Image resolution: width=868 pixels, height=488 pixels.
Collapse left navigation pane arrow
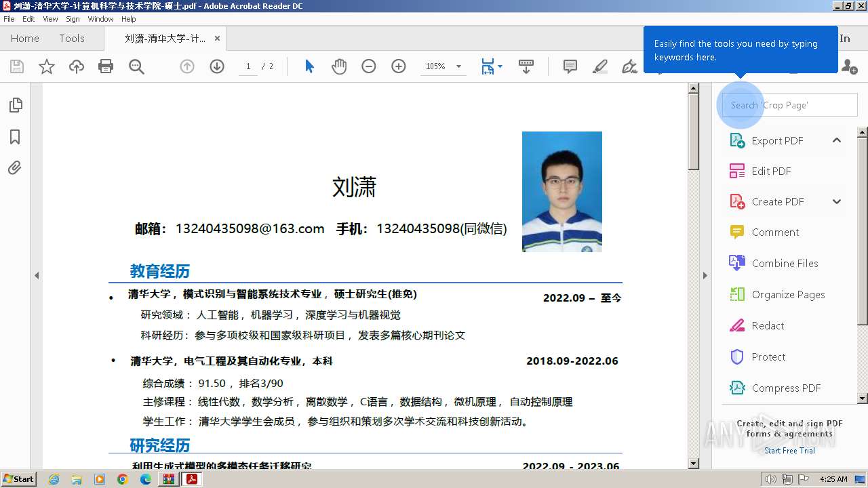pos(37,275)
